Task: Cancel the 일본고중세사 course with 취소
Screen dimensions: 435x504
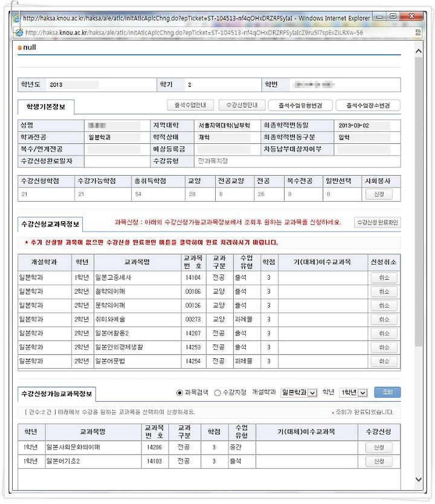Action: (384, 278)
